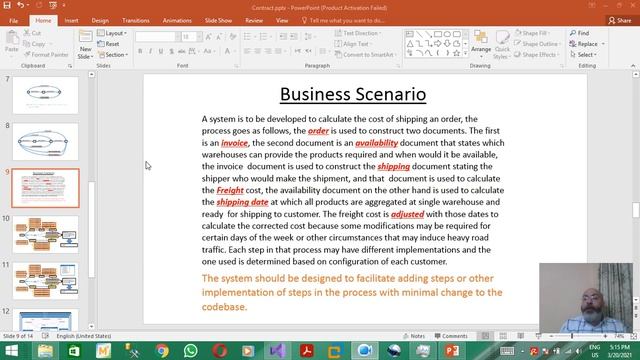The width and height of the screenshot is (640, 360).
Task: Open the font name combo box
Action: coord(158,37)
